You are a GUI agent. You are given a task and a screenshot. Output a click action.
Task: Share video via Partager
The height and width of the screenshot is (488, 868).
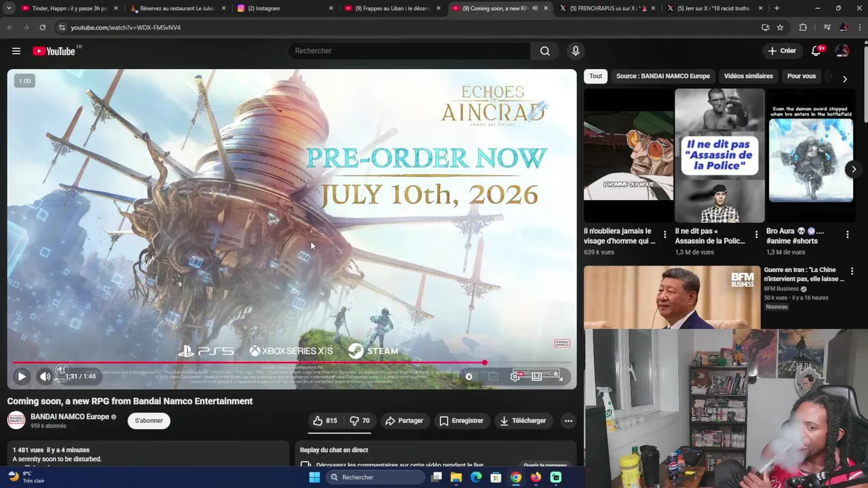[404, 421]
